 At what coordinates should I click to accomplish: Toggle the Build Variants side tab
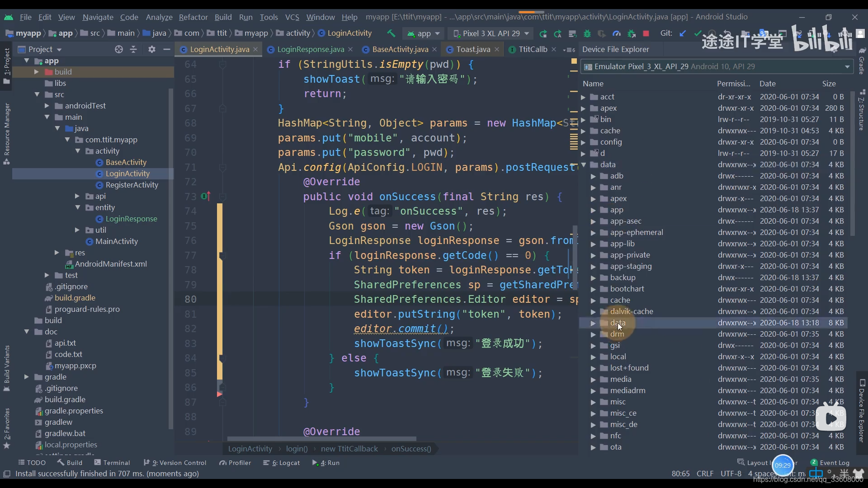click(6, 368)
